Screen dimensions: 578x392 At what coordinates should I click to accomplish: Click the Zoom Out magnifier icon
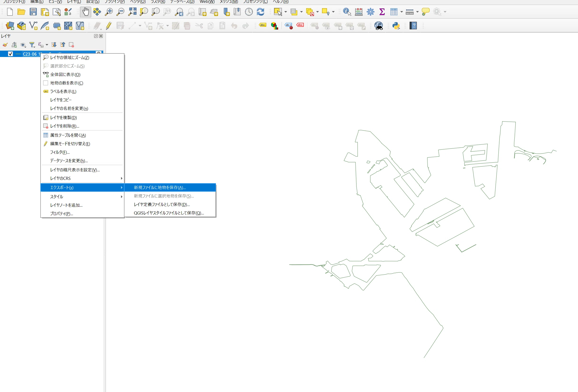pyautogui.click(x=120, y=12)
